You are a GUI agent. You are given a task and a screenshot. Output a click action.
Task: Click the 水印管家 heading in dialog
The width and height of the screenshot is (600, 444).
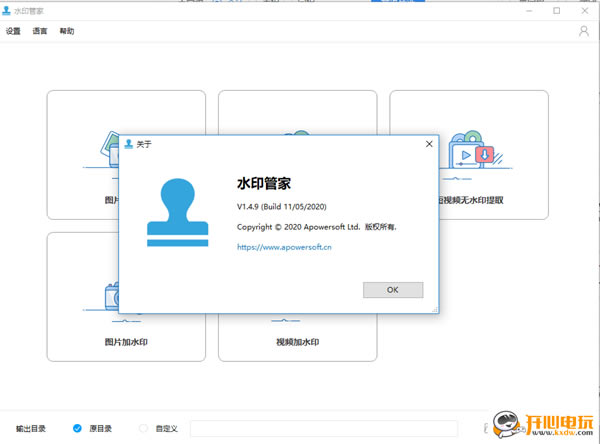[x=264, y=183]
